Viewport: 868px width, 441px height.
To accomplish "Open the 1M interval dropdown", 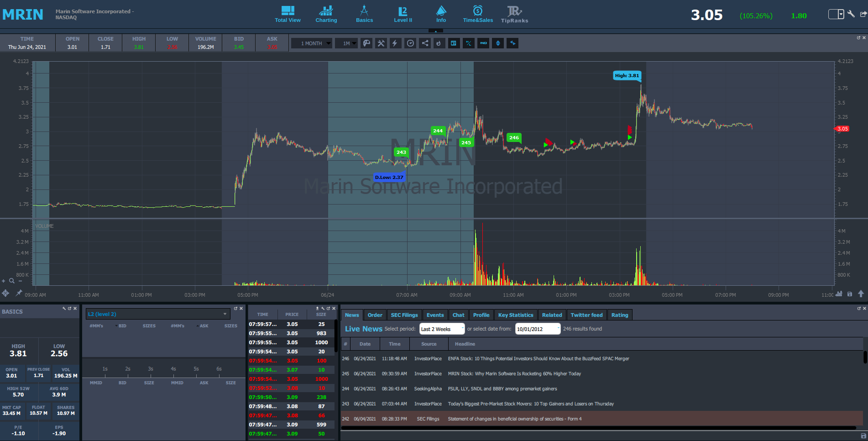I will click(347, 43).
